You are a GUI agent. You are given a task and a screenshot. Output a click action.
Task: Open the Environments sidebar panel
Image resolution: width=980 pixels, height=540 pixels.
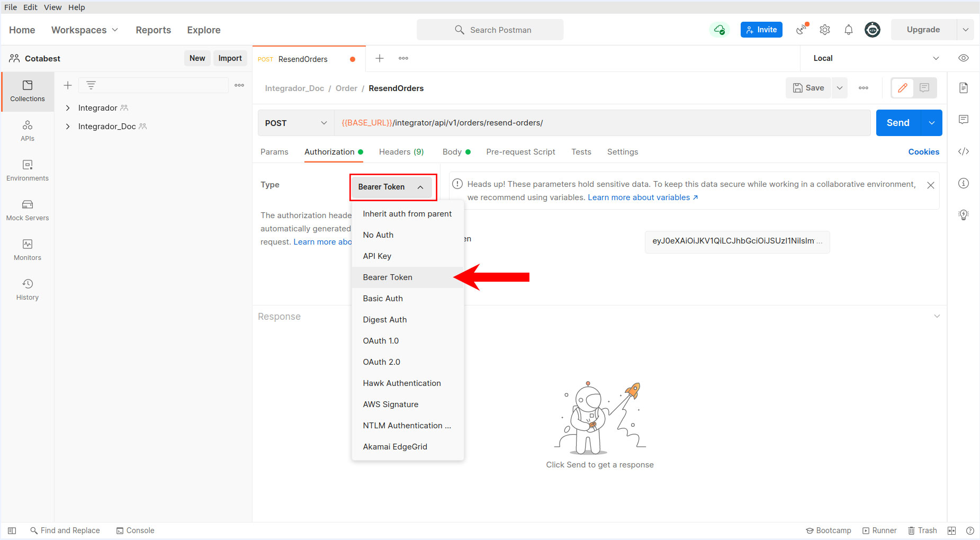(28, 171)
